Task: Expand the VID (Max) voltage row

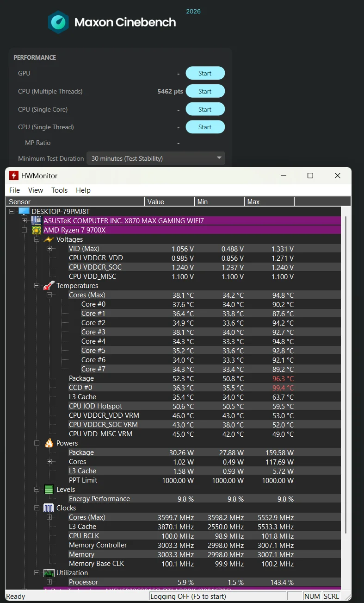Action: (49, 249)
